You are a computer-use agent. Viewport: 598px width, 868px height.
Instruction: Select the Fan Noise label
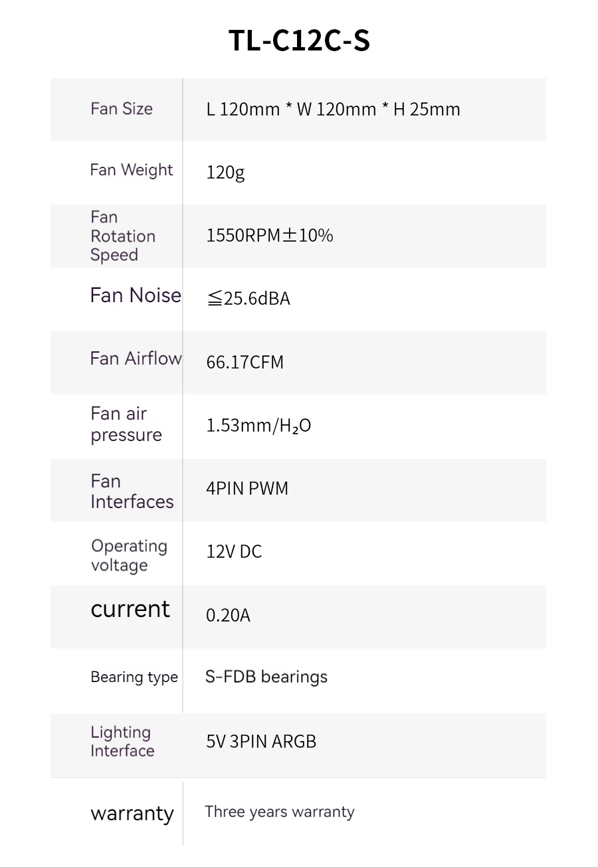coord(136,295)
